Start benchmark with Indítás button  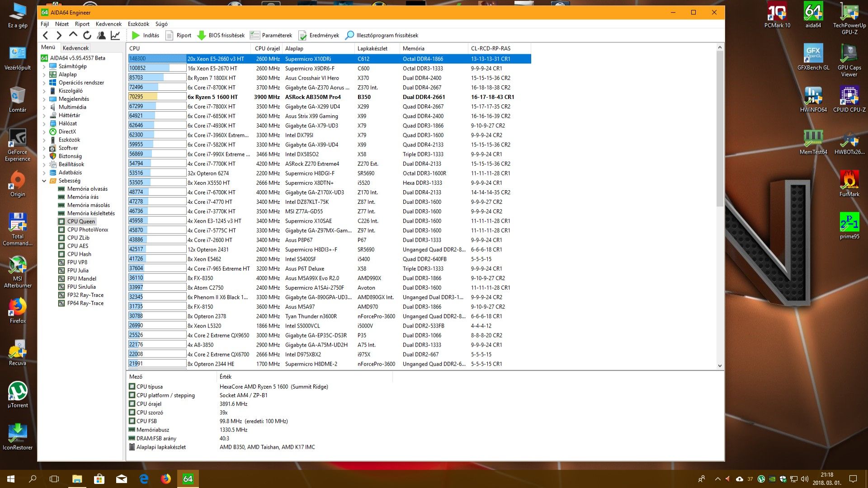tap(146, 35)
